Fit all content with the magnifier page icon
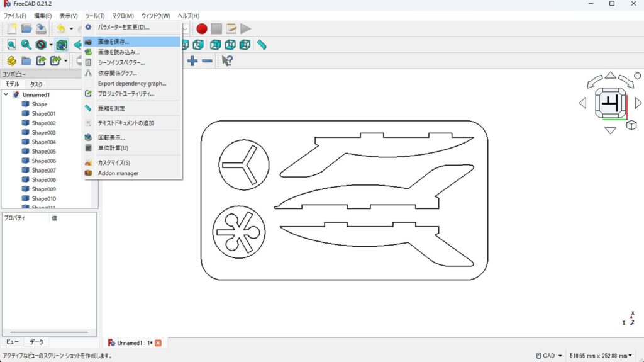This screenshot has height=362, width=644. click(11, 45)
